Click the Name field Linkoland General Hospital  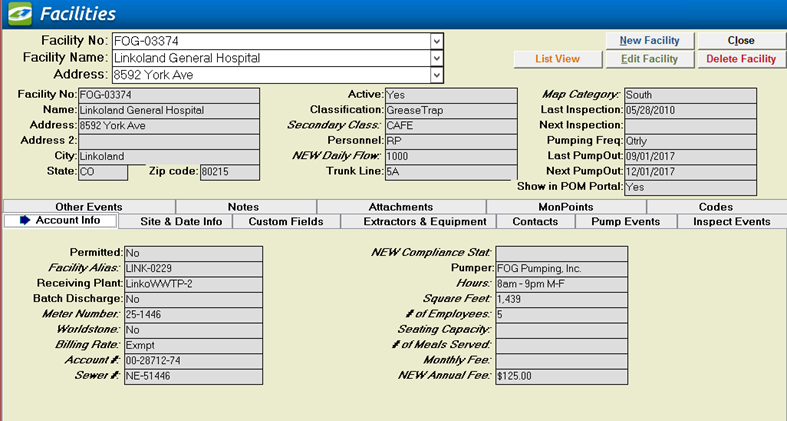169,110
